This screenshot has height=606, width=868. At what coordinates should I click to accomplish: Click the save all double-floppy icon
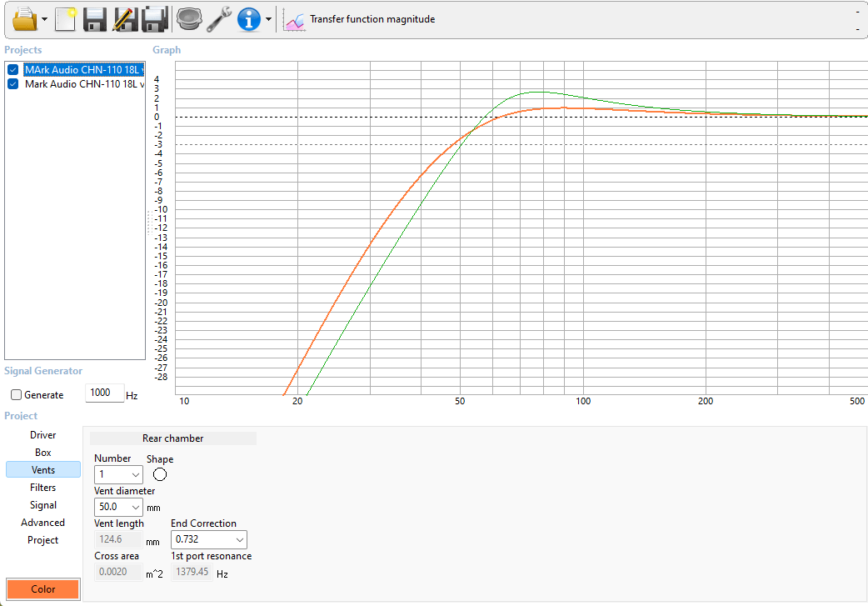coord(155,19)
